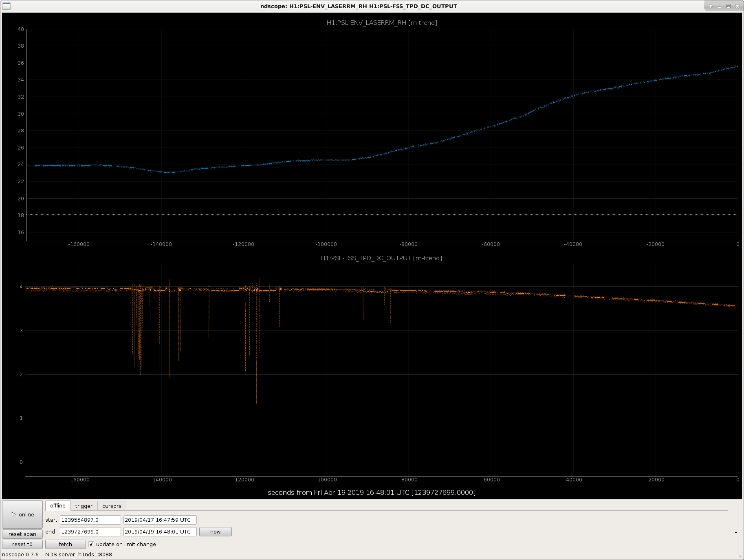Click the reset t0 button
744x560 pixels.
click(22, 544)
